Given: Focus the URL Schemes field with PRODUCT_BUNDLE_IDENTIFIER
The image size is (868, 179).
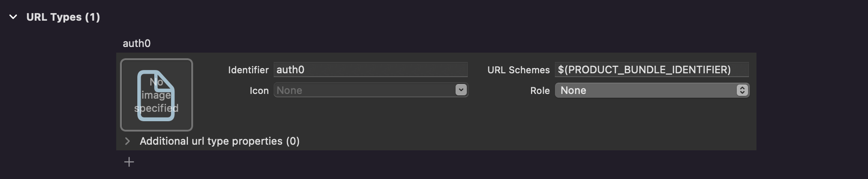Looking at the screenshot, I should click(651, 70).
